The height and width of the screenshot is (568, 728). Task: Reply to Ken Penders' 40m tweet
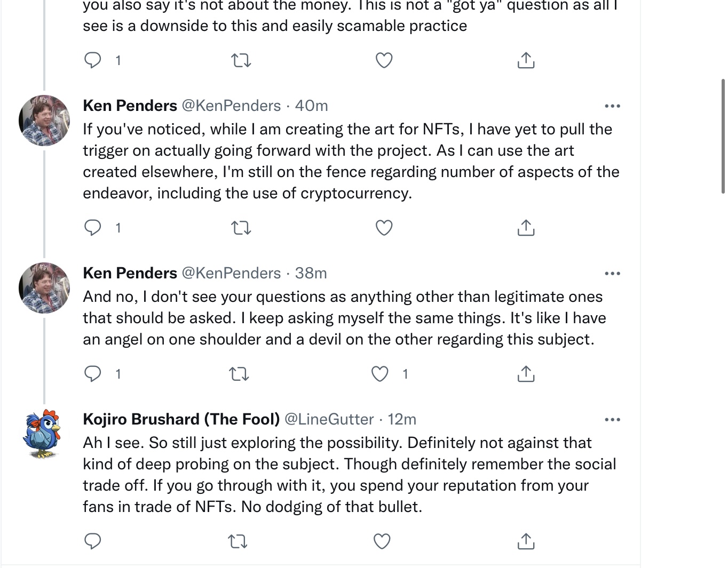click(93, 228)
